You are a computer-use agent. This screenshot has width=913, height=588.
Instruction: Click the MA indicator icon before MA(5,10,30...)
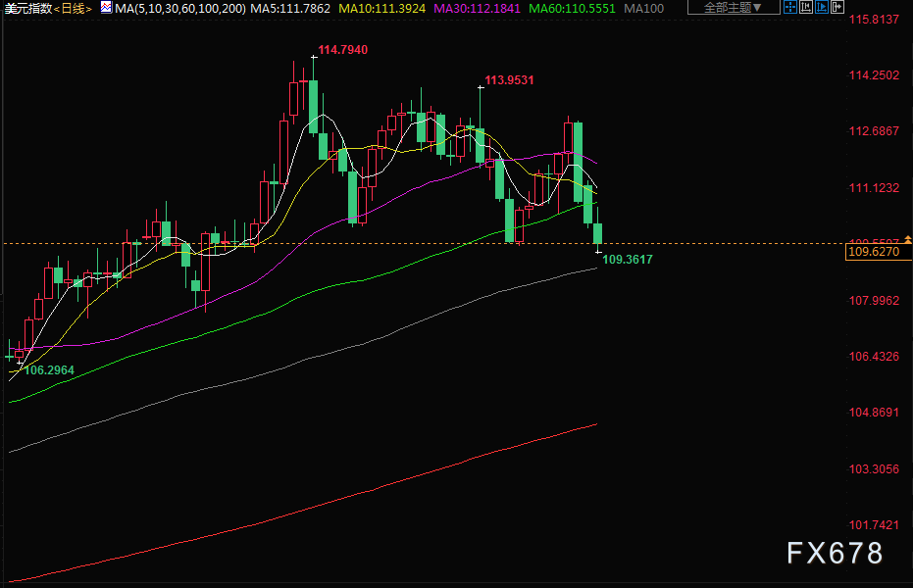click(106, 8)
